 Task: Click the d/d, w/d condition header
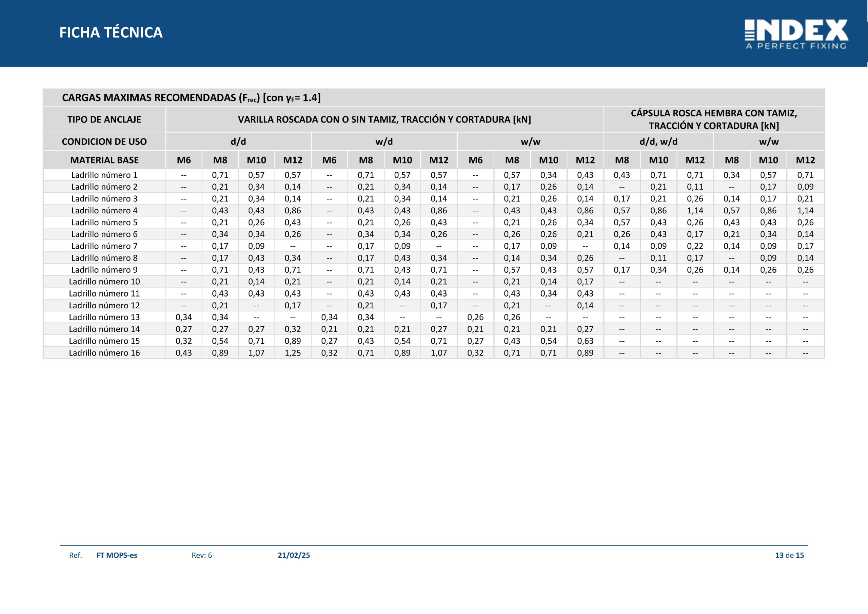pos(658,141)
